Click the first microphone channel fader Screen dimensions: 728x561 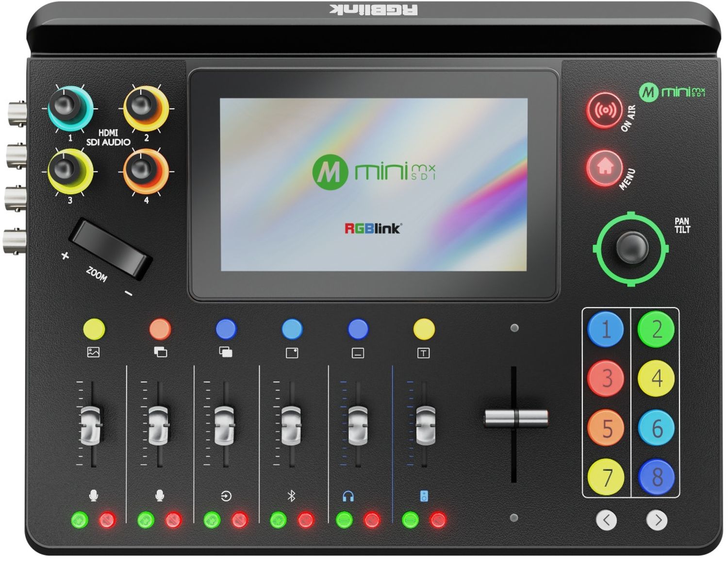91,425
